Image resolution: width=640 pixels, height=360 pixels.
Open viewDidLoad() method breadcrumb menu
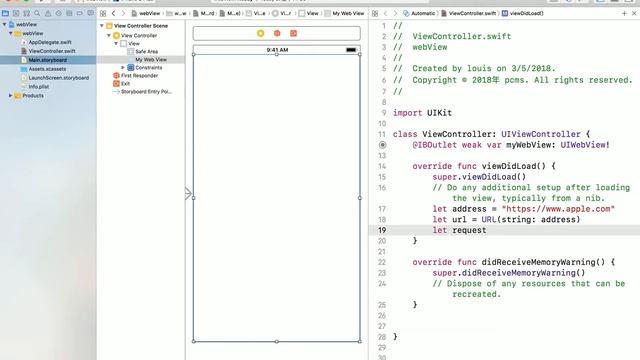coord(523,13)
